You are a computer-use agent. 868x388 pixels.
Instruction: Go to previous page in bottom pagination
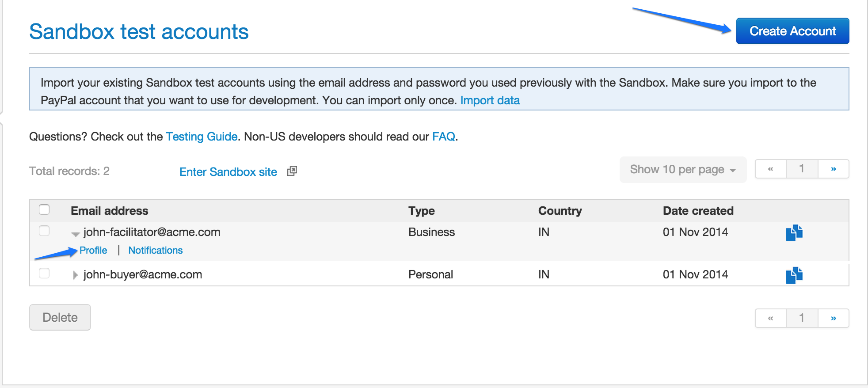770,318
